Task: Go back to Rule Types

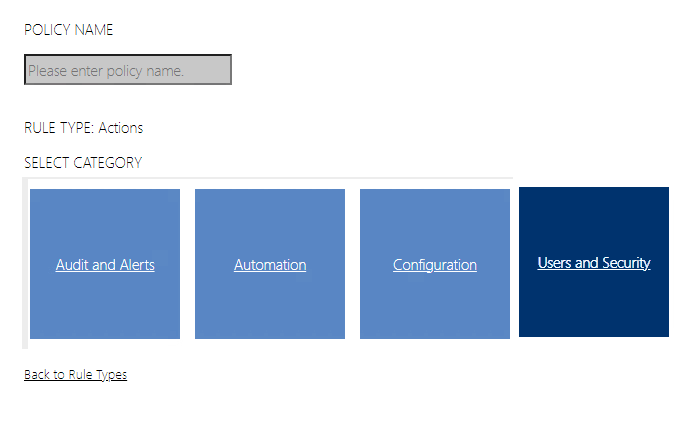Action: point(75,375)
